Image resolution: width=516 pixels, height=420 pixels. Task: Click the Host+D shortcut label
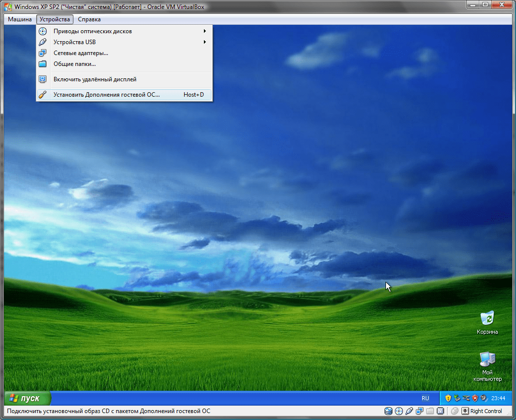(x=193, y=95)
